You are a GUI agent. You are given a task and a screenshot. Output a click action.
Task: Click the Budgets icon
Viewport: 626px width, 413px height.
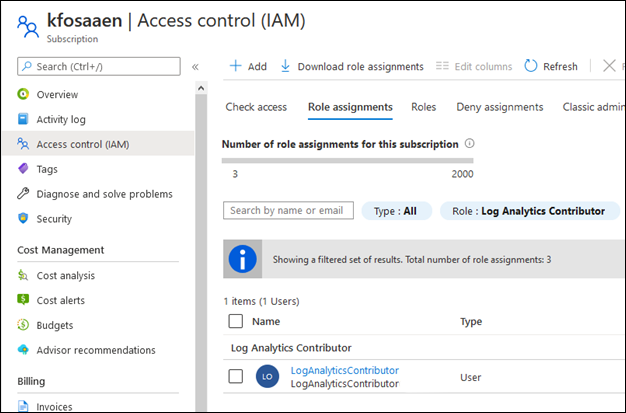(23, 325)
